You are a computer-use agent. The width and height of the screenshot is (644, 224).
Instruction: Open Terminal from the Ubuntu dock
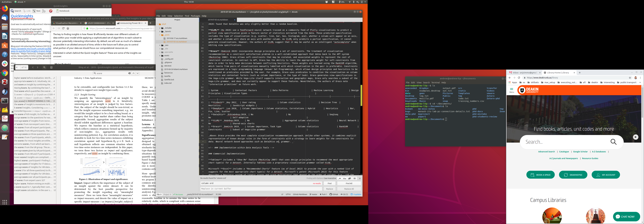[x=5, y=101]
